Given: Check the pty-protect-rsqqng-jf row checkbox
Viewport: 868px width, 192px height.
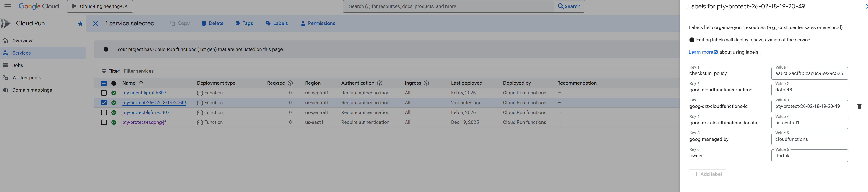Looking at the screenshot, I should [104, 122].
